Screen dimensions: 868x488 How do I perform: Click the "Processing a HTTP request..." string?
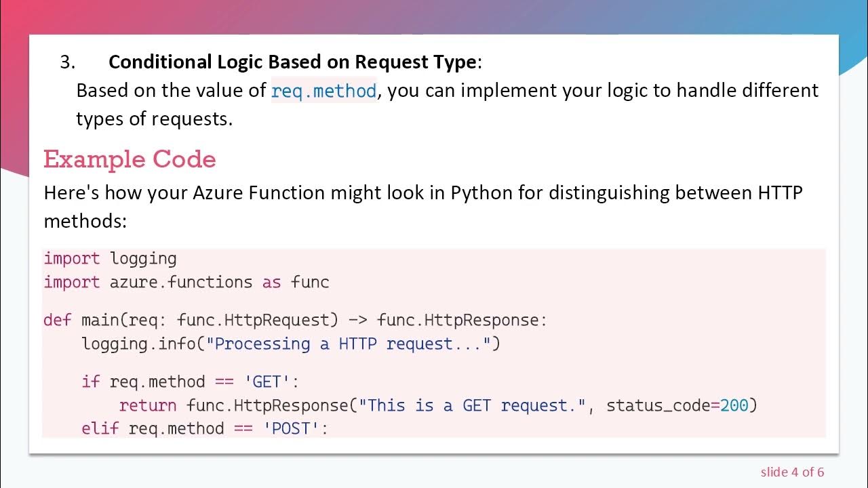tap(348, 344)
